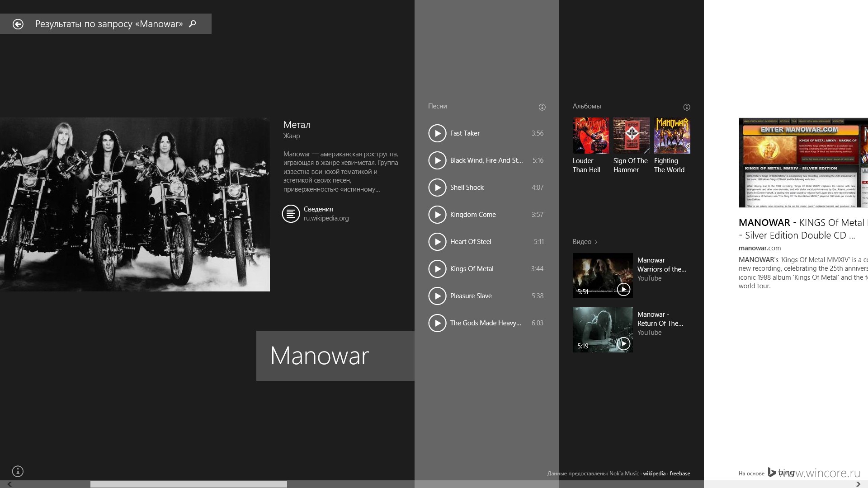868x488 pixels.
Task: Select the Метал genre heading
Action: coord(297,125)
